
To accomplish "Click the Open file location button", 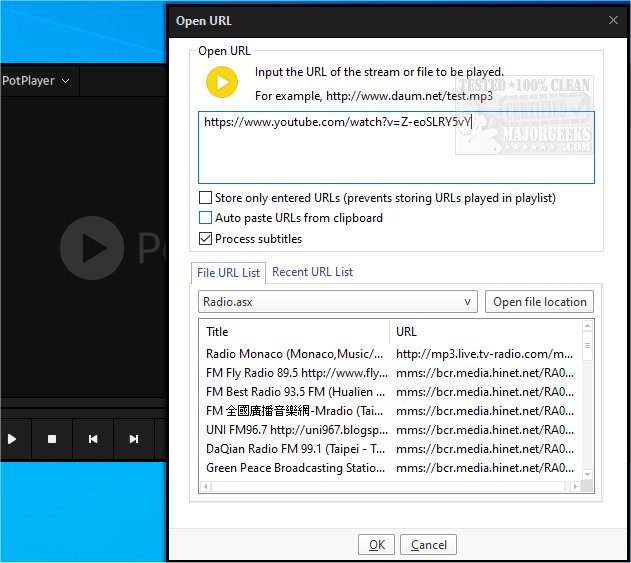I will (x=539, y=301).
